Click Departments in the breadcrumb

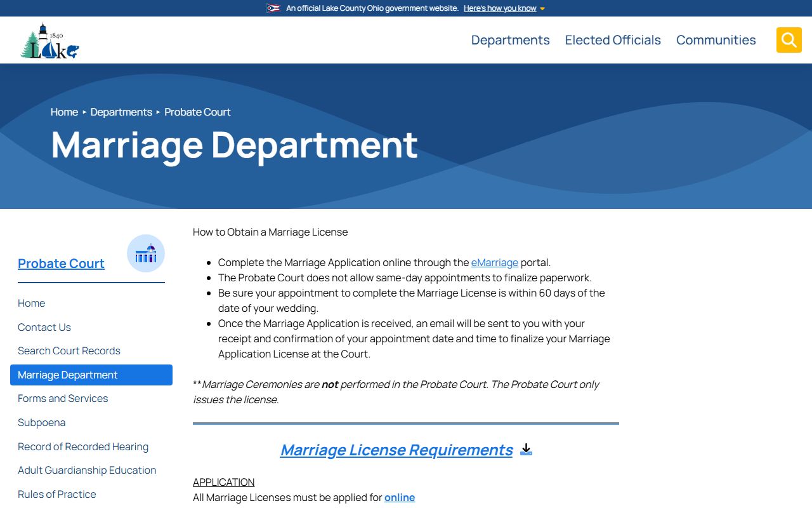pyautogui.click(x=121, y=112)
